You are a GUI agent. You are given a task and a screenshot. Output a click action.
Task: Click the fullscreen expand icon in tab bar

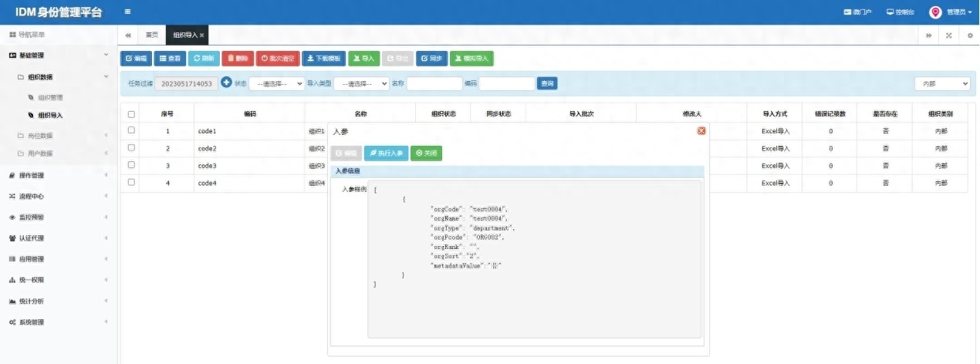[x=948, y=35]
